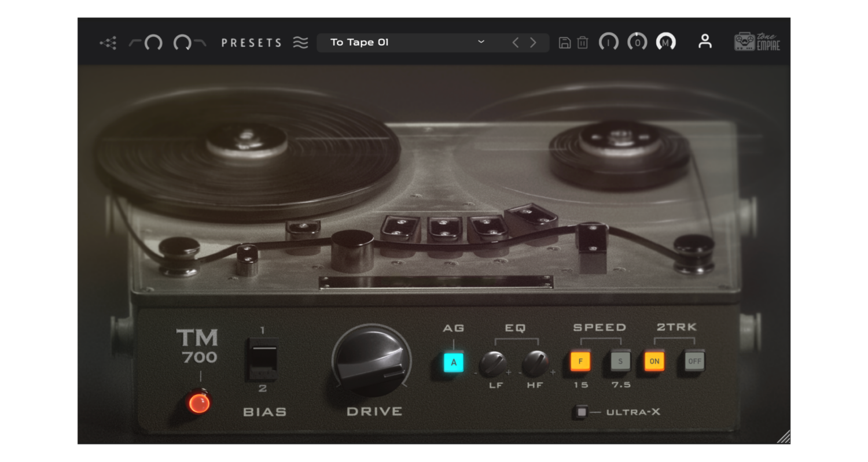Delete the preset using the trash icon
Viewport: 868px width, 462px height.
[582, 42]
